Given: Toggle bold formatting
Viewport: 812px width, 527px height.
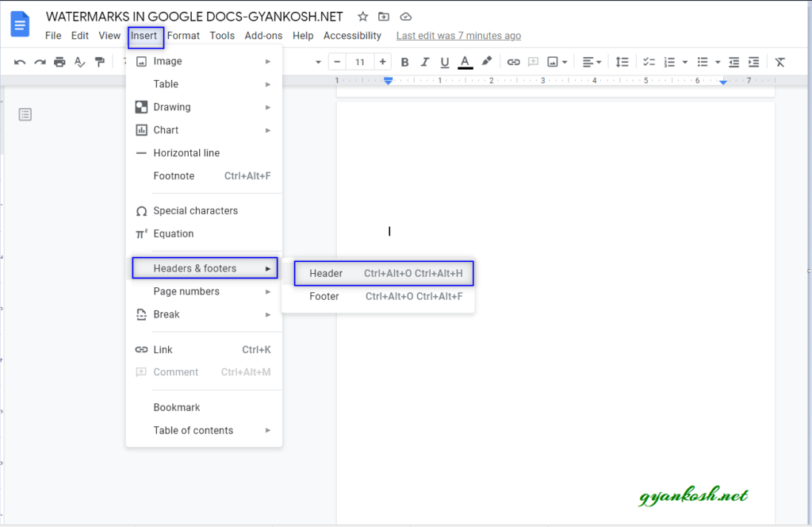Looking at the screenshot, I should click(404, 61).
